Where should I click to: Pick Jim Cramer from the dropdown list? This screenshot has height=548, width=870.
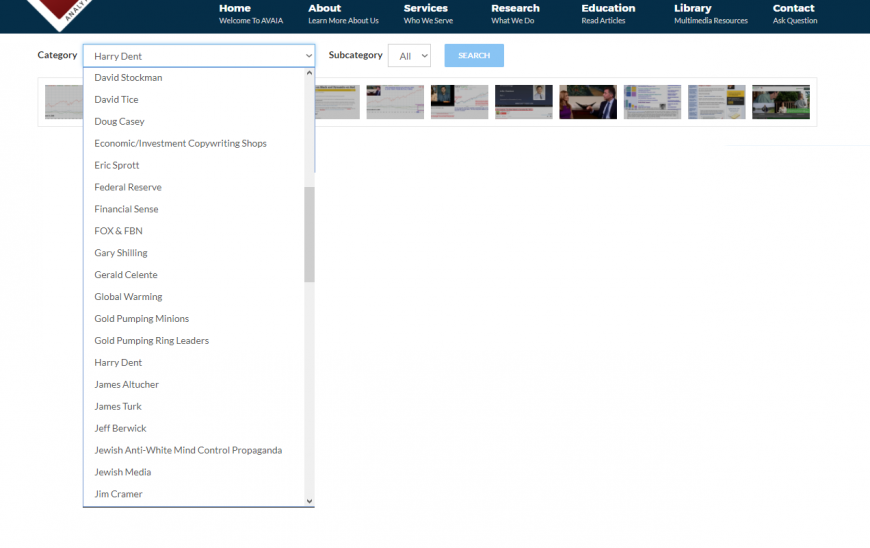pos(118,494)
